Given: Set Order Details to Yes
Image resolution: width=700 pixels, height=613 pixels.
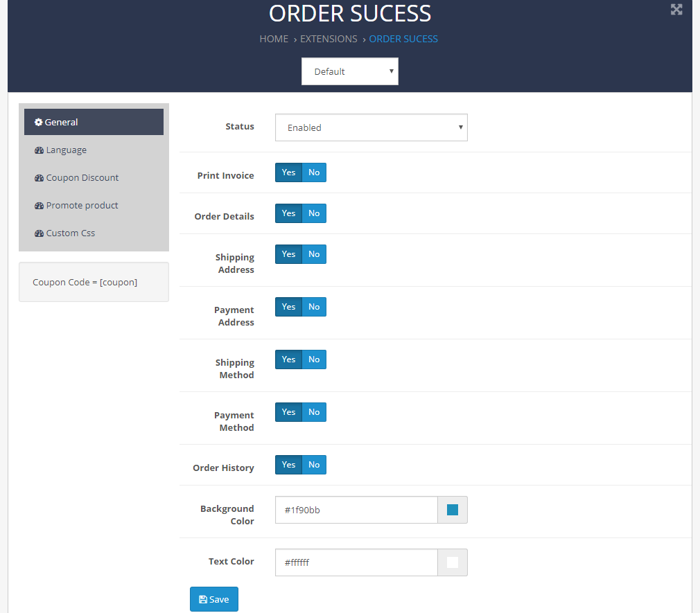Looking at the screenshot, I should click(x=288, y=213).
